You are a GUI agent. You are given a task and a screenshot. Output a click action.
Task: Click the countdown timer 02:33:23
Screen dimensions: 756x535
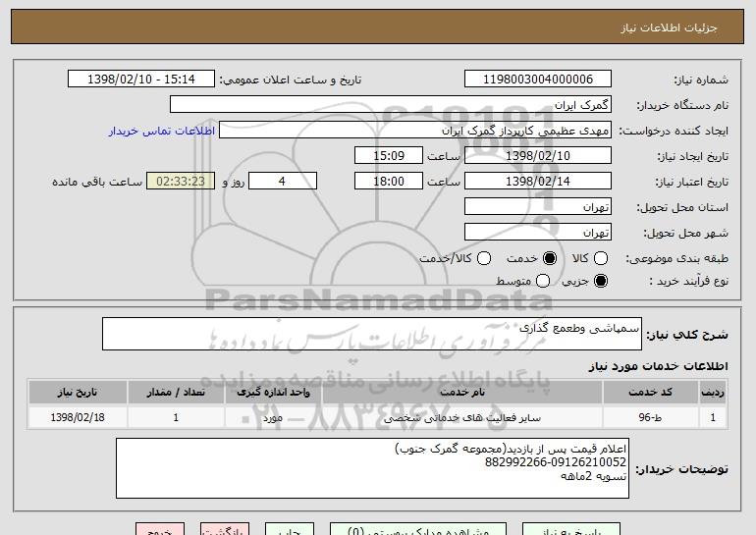tap(181, 182)
